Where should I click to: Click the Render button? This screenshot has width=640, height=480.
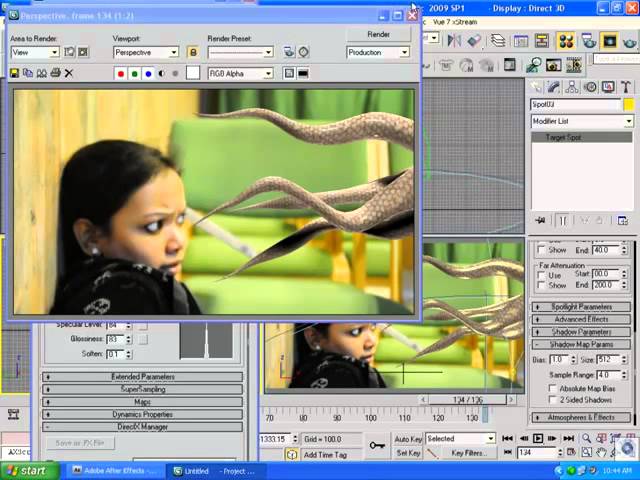(x=378, y=34)
